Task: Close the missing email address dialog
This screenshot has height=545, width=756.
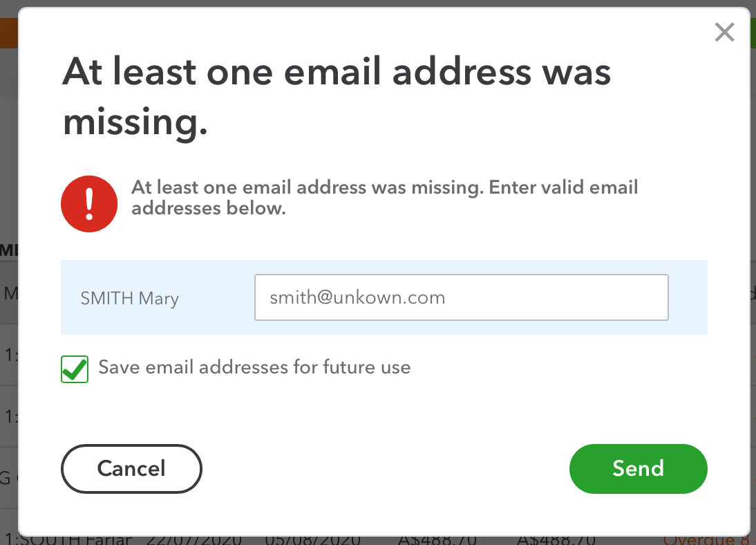Action: [x=724, y=33]
